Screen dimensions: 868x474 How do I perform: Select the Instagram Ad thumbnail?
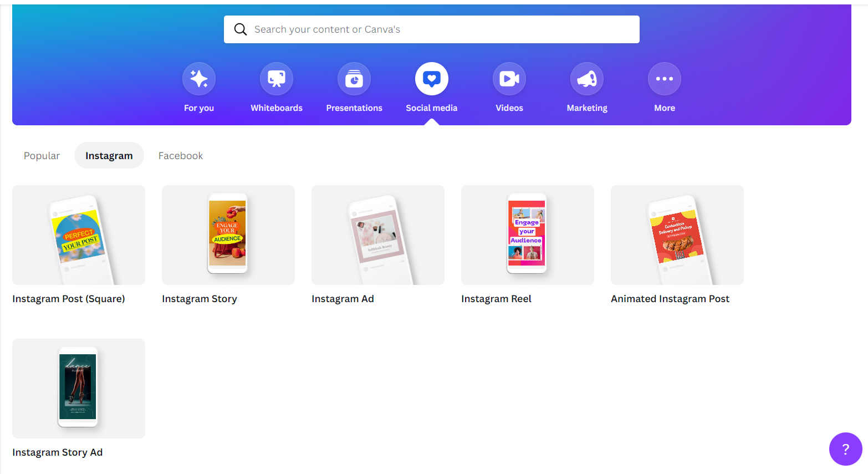(378, 235)
